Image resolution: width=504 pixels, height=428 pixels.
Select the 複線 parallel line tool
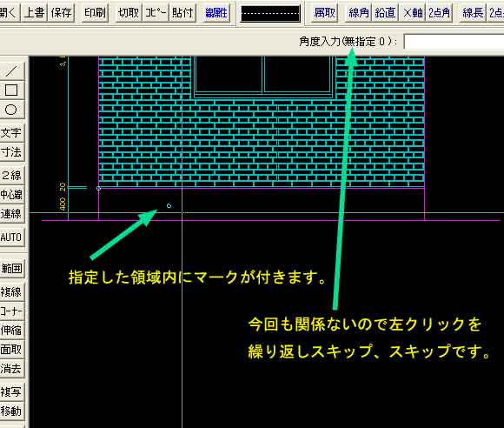point(11,292)
